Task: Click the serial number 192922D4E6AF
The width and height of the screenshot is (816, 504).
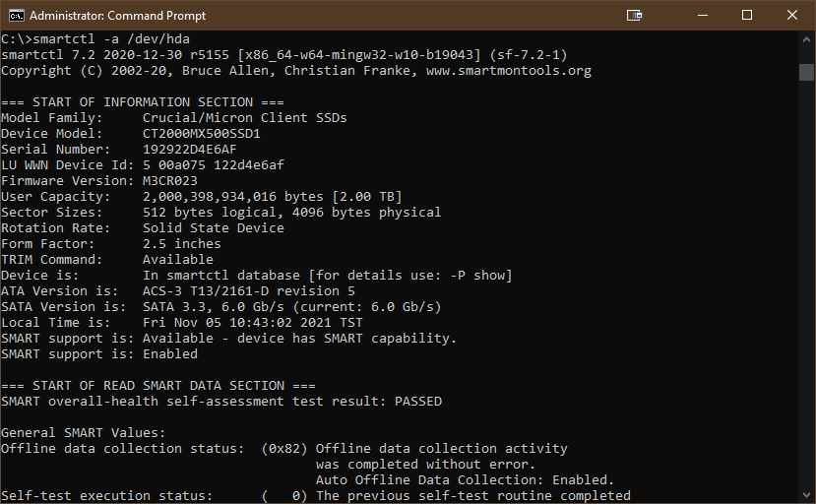Action: 190,150
